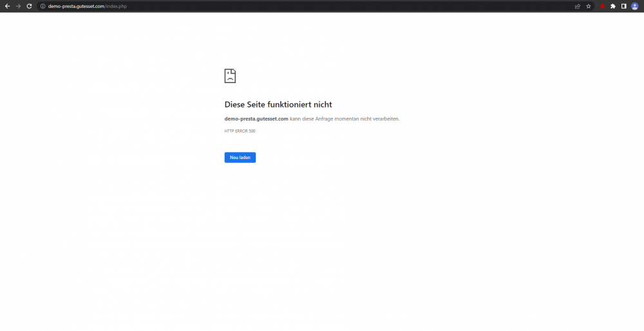Open the Extensions puzzle piece menu

tap(613, 6)
